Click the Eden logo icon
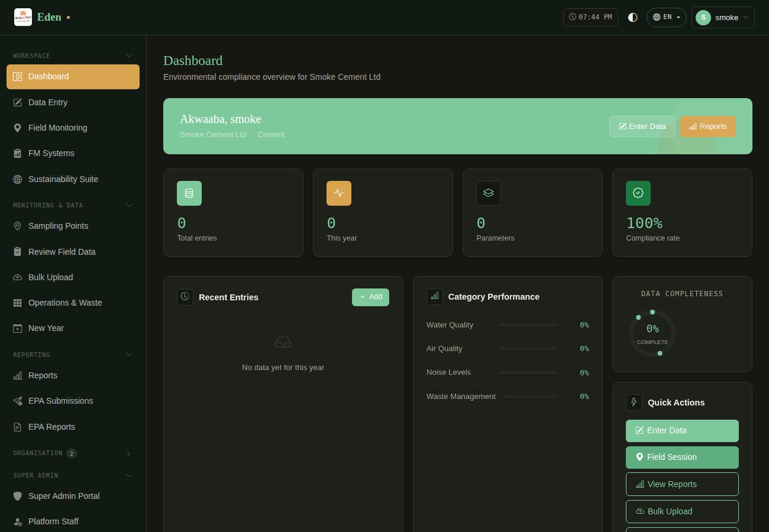 coord(23,17)
